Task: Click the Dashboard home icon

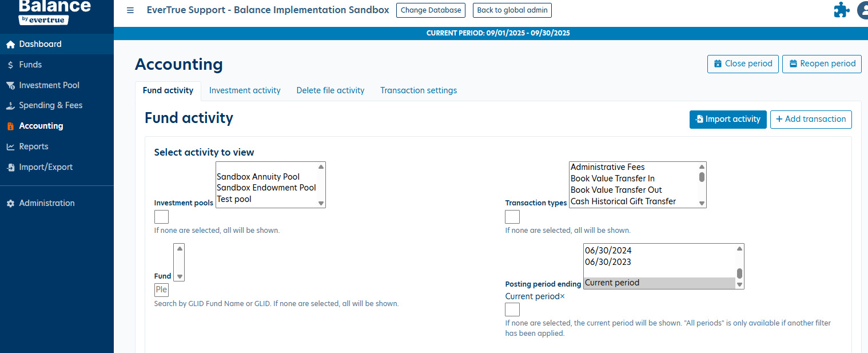Action: coord(10,45)
